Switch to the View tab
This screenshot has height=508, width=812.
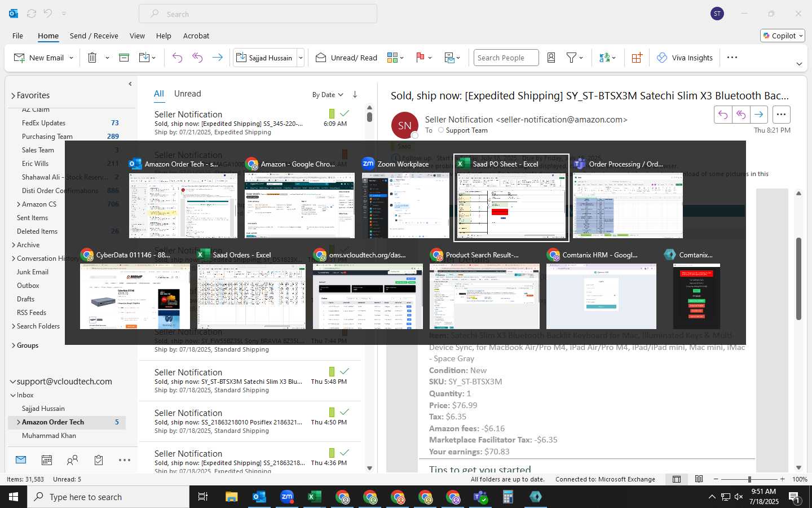137,36
